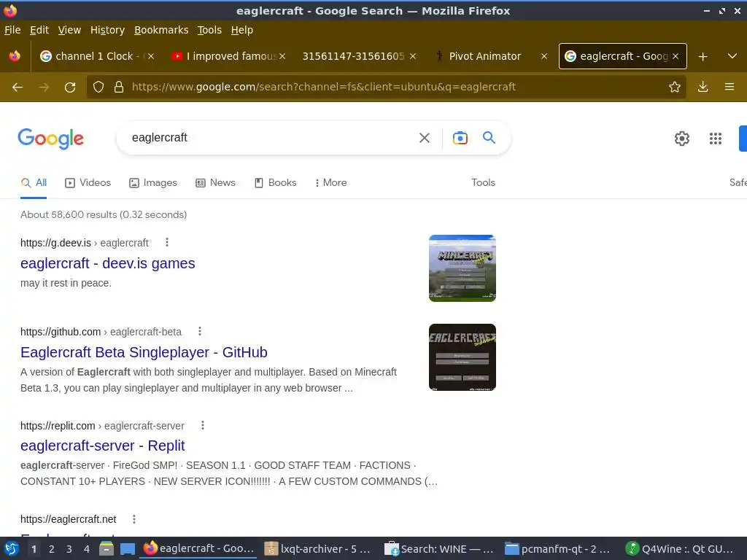
Task: Open the Edit menu
Action: pyautogui.click(x=39, y=30)
